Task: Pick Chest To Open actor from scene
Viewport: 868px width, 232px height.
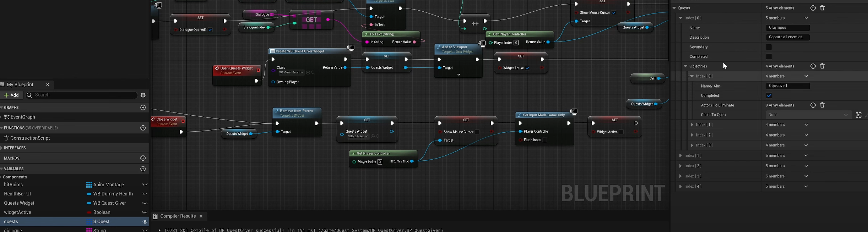Action: coord(858,115)
